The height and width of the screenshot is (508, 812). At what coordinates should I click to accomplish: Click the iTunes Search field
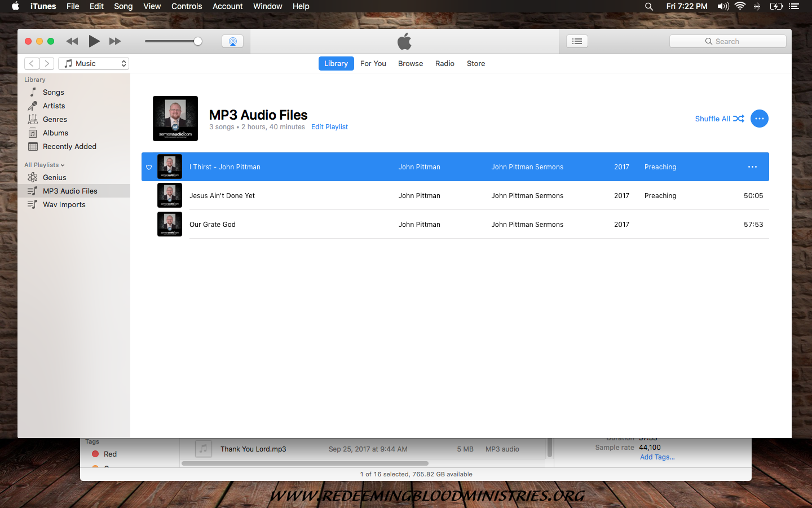click(x=728, y=41)
